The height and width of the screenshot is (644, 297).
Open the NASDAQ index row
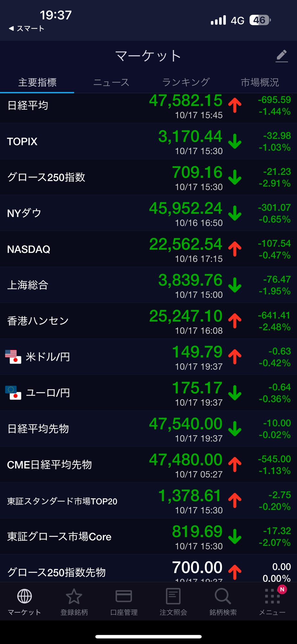point(148,249)
